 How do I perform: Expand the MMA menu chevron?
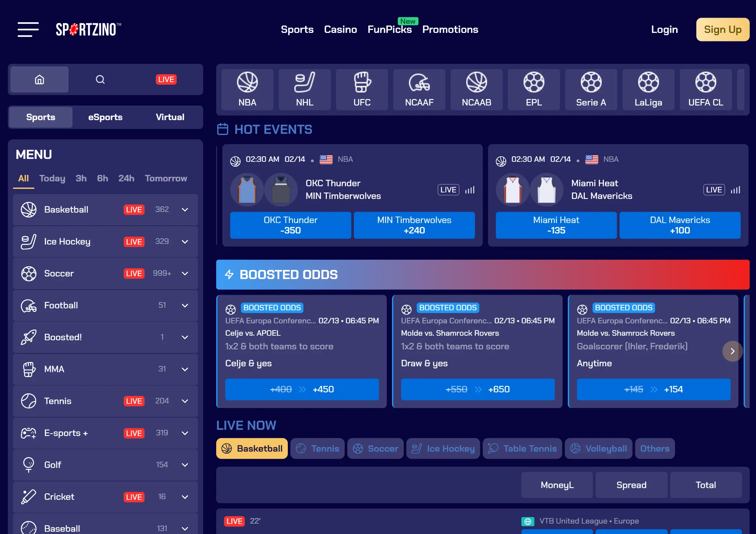pos(185,369)
